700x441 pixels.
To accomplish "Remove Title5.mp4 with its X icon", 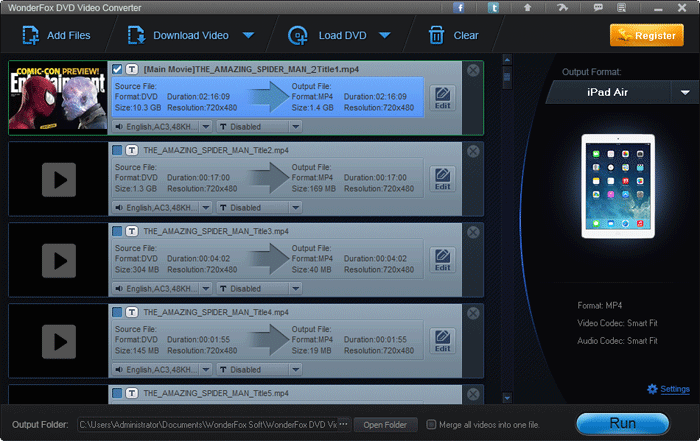I will tap(473, 394).
